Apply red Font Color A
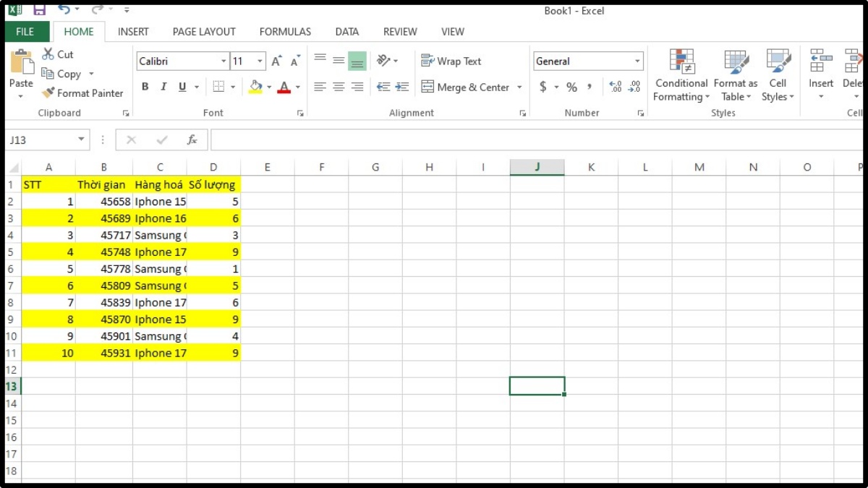Image resolution: width=868 pixels, height=488 pixels. click(x=284, y=87)
